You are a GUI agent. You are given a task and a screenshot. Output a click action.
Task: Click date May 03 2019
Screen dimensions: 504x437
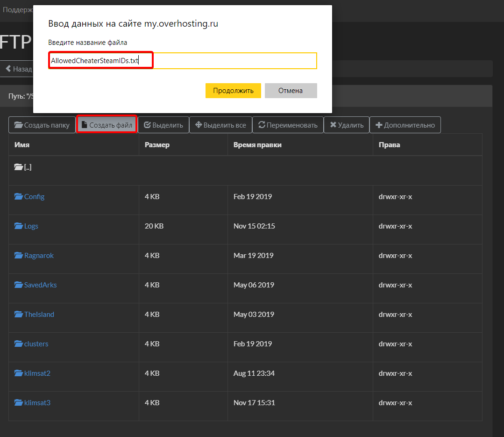(254, 315)
